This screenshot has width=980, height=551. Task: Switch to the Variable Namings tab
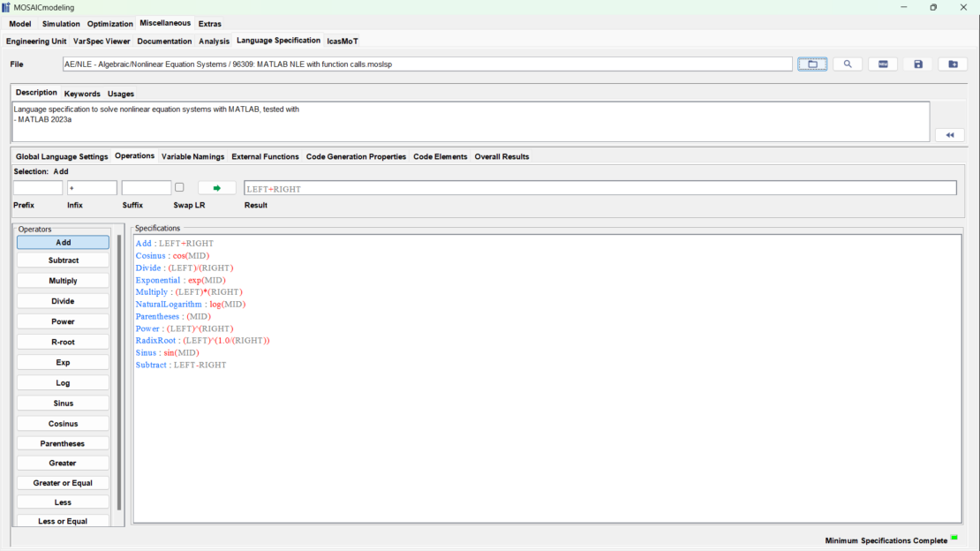click(192, 156)
